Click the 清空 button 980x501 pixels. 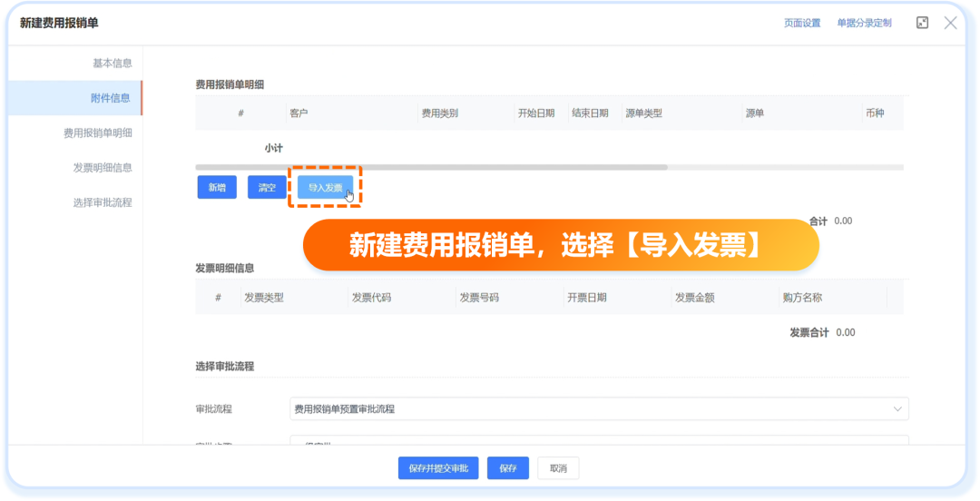pos(267,188)
